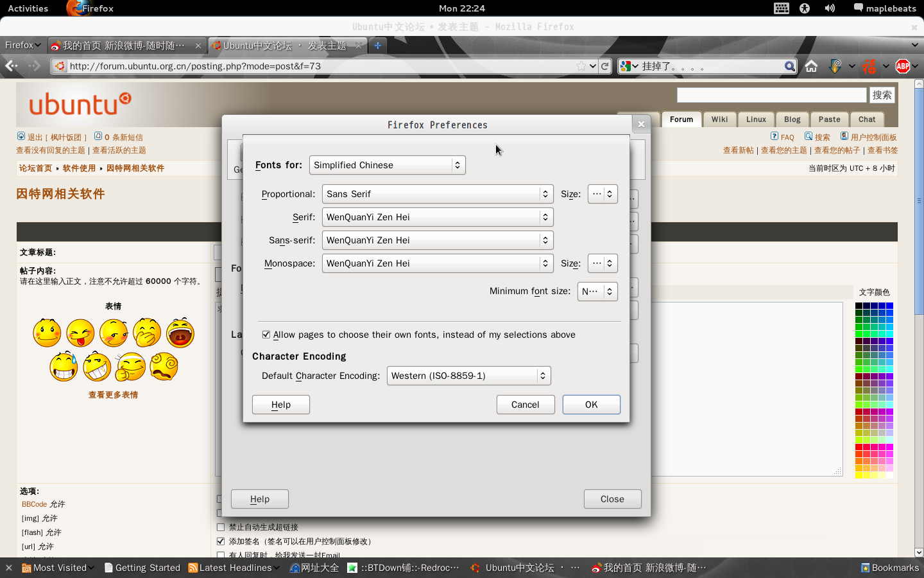The width and height of the screenshot is (924, 578).
Task: Click the Reload page icon
Action: tap(604, 66)
